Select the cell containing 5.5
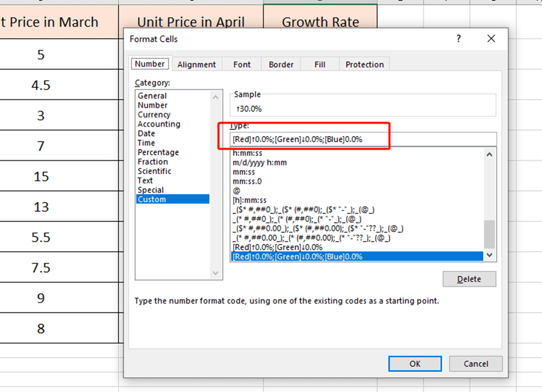The image size is (542, 392). tap(59, 237)
